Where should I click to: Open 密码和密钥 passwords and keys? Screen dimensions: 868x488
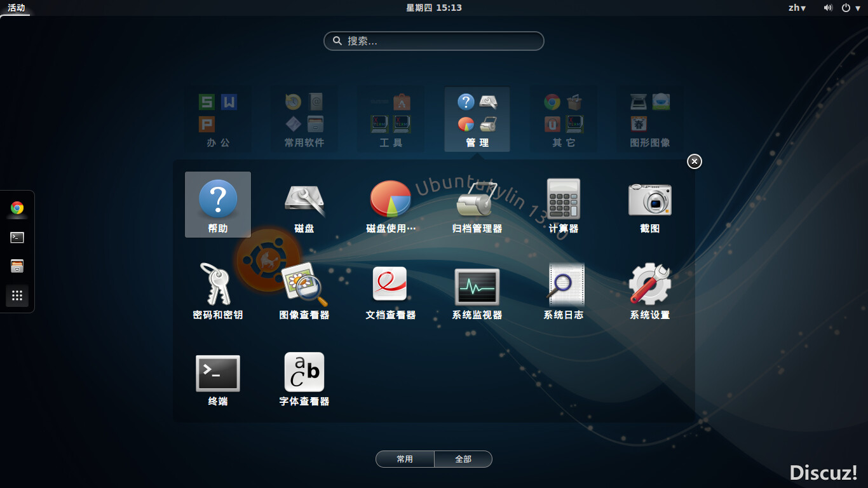pos(218,290)
